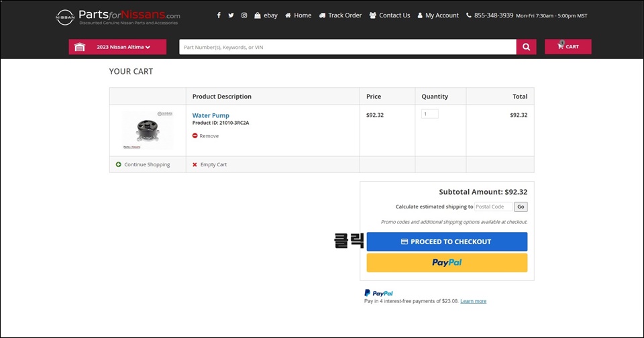
Task: Click the YOUR CART heading
Action: coord(131,72)
